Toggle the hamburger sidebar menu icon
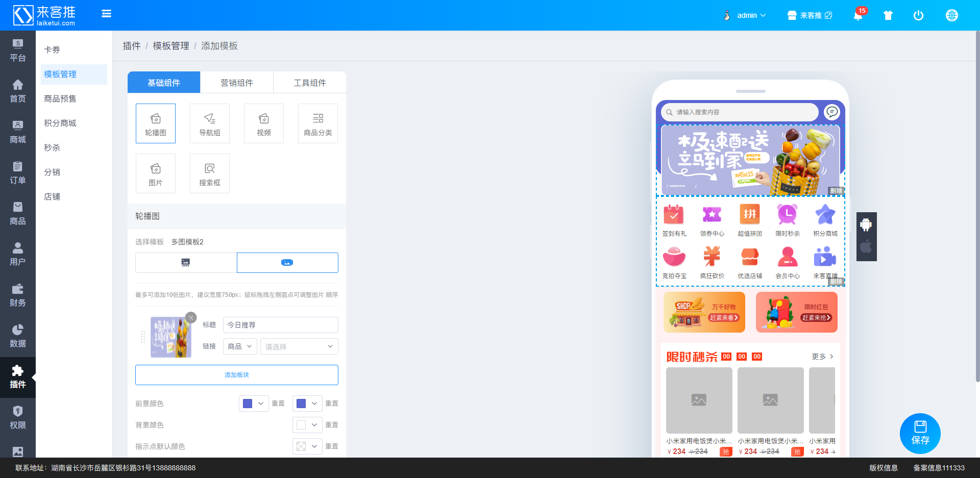980x478 pixels. [x=106, y=14]
